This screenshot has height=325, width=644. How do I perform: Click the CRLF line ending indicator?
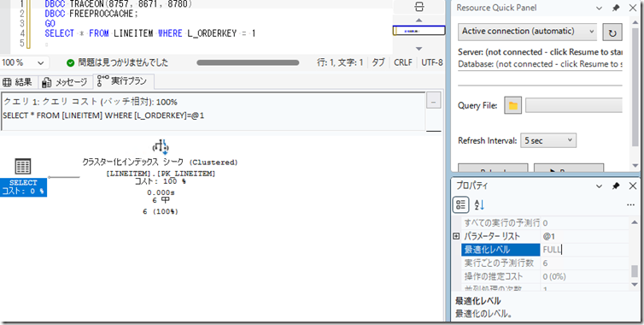pyautogui.click(x=403, y=62)
